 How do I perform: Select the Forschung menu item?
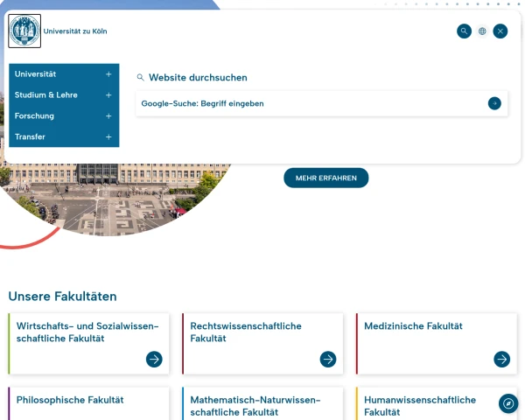[34, 116]
